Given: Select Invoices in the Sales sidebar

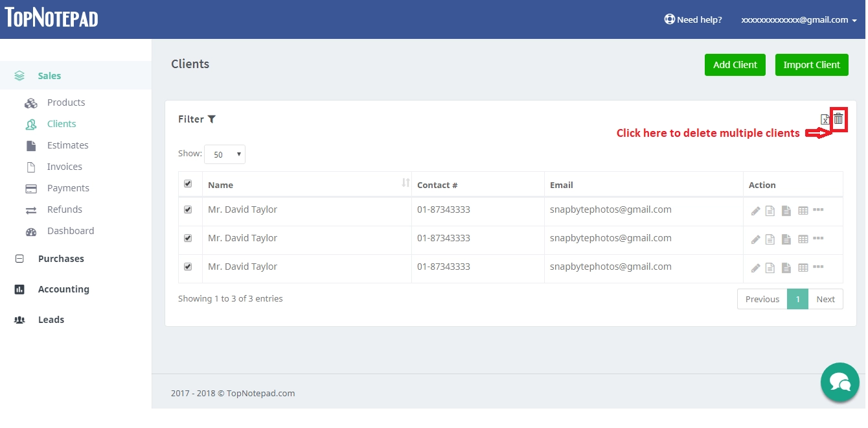Looking at the screenshot, I should coord(64,167).
